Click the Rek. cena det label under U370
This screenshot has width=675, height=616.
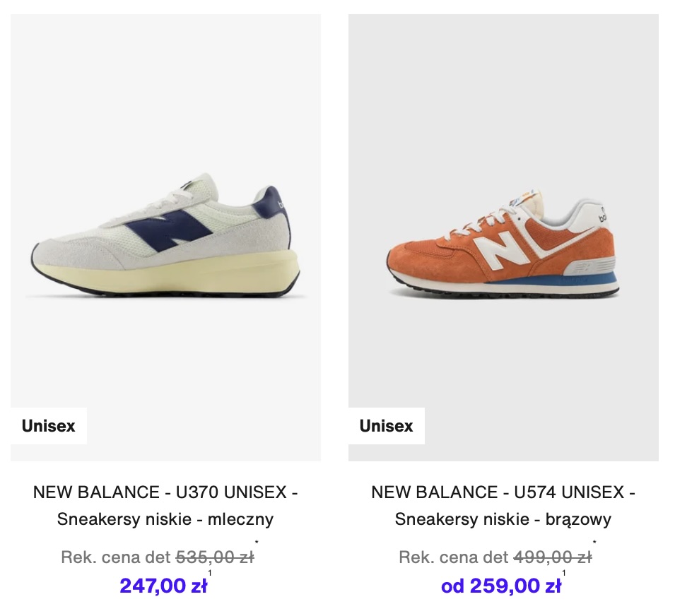[x=116, y=557]
